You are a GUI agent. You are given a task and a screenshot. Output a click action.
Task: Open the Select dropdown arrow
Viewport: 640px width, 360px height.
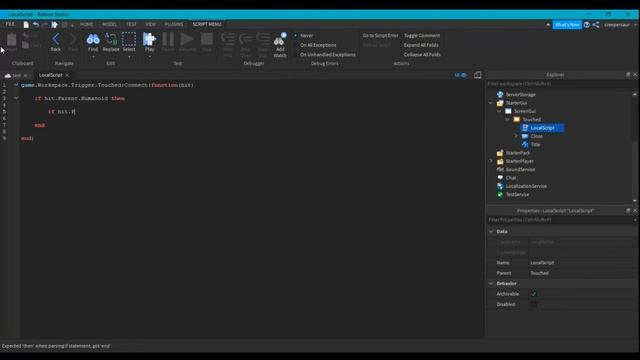pyautogui.click(x=129, y=57)
